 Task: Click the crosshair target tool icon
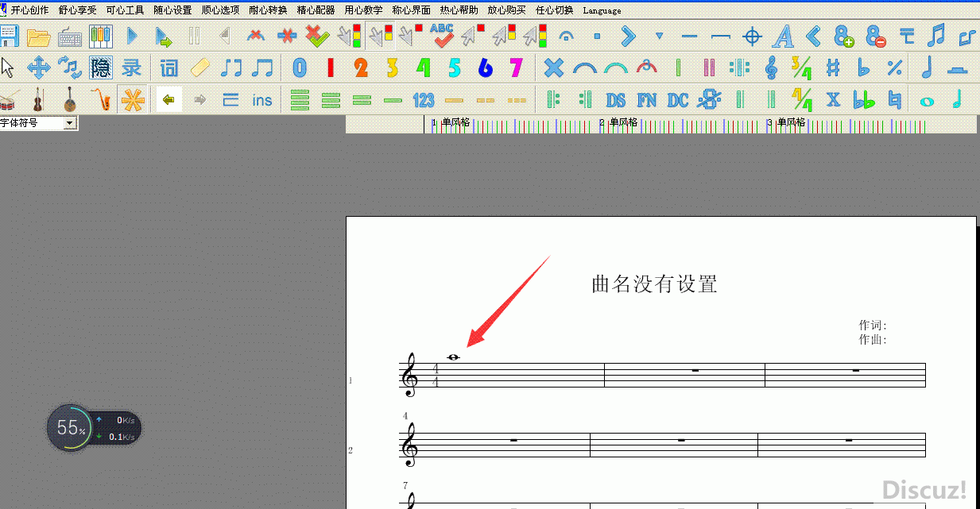(x=752, y=37)
